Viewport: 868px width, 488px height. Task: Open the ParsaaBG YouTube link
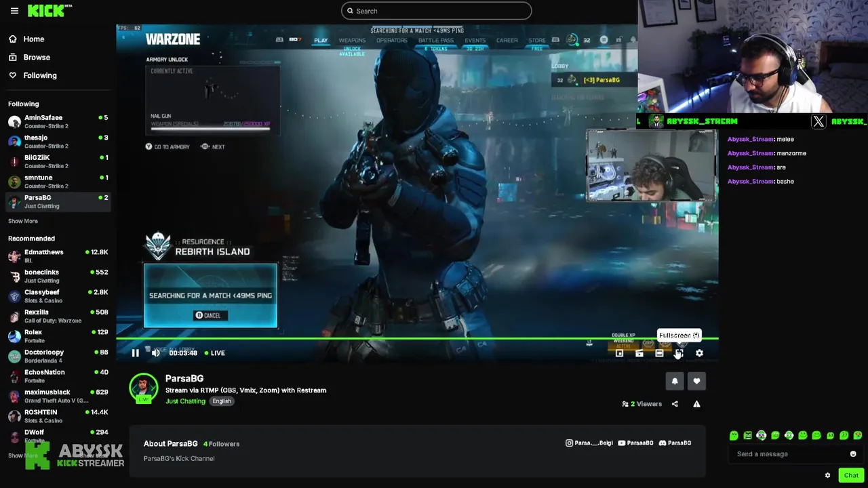[x=635, y=443]
